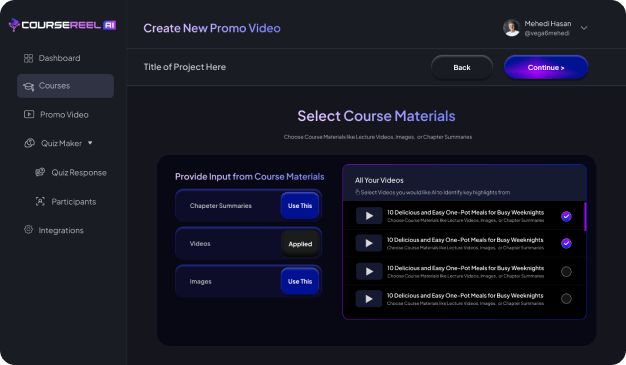Click the Mehedi Hasan user name
Viewport: 626px width, 365px height.
(x=548, y=24)
